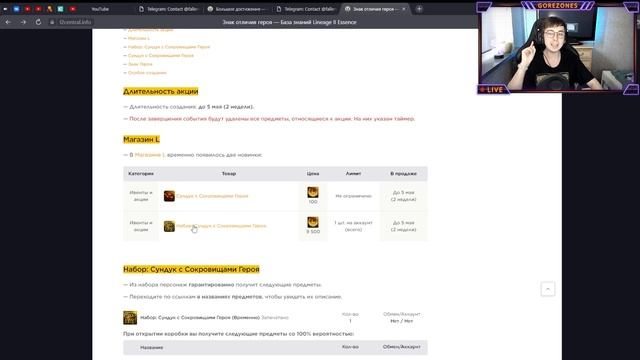
Task: Click the red chest item icon in table
Action: 169,196
